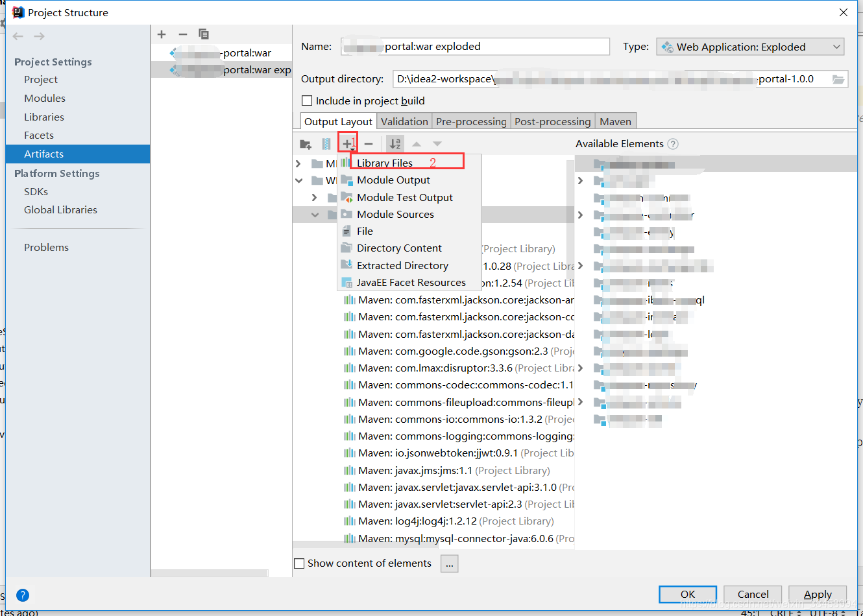Switch to the Validation tab
This screenshot has width=863, height=616.
coord(404,121)
